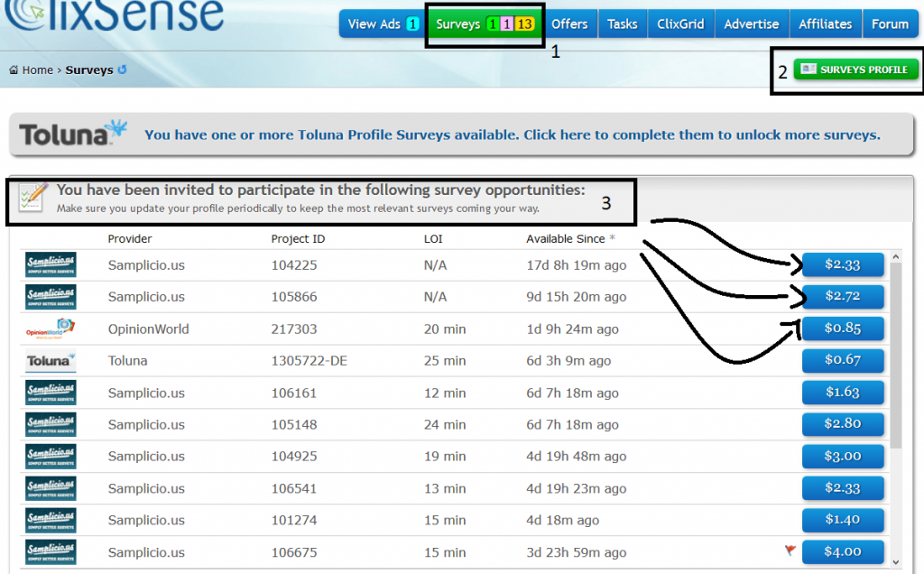The height and width of the screenshot is (574, 924).
Task: Click the Samplicio.us logo for project 106675
Action: coord(51,552)
